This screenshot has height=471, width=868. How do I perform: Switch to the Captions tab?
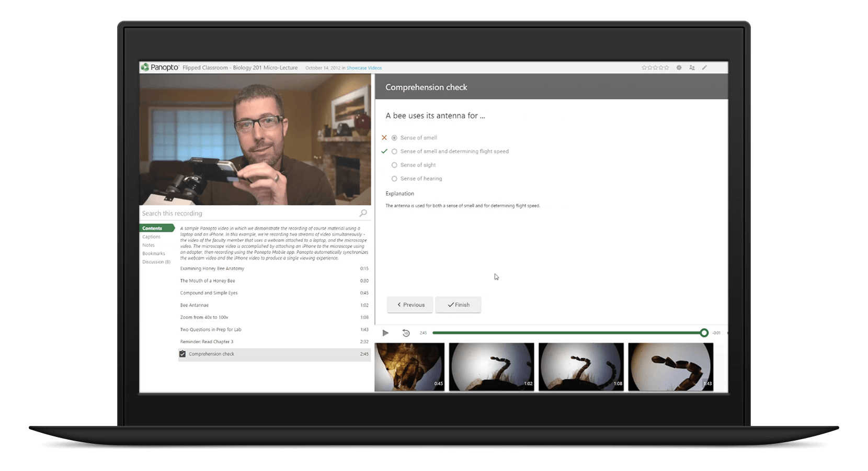(x=151, y=237)
